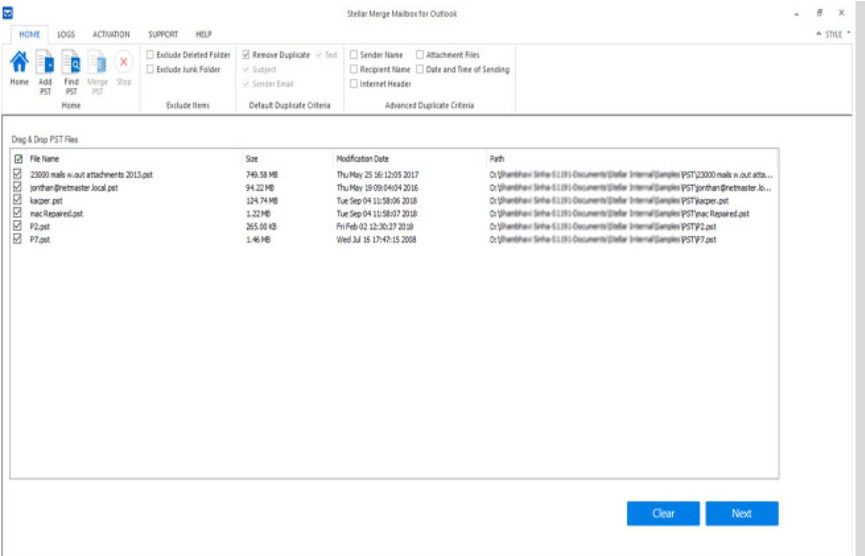Image resolution: width=865 pixels, height=556 pixels.
Task: Sort the list by Modification Date column
Action: [x=363, y=159]
